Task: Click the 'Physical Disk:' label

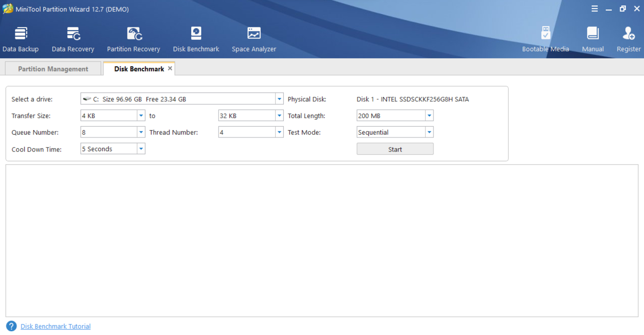Action: pyautogui.click(x=307, y=99)
